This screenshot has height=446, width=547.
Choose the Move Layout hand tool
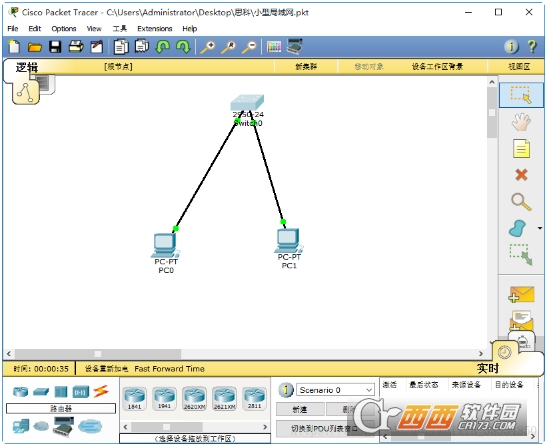[521, 122]
